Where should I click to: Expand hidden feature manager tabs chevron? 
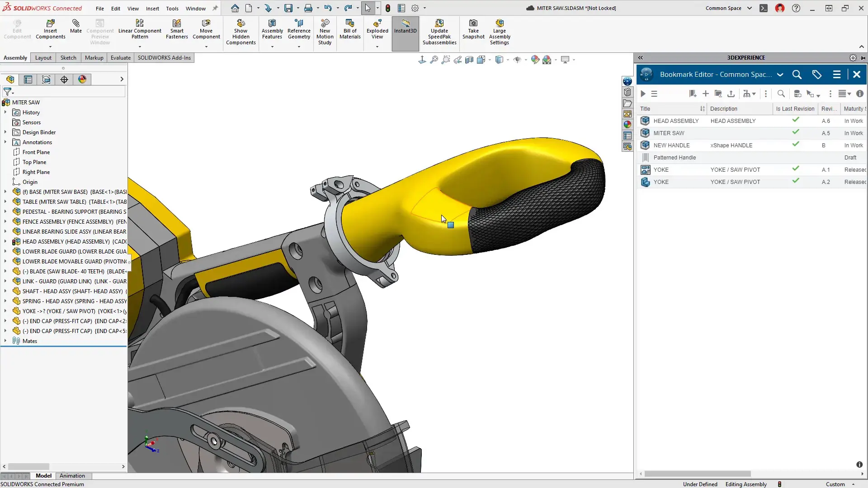pos(122,80)
